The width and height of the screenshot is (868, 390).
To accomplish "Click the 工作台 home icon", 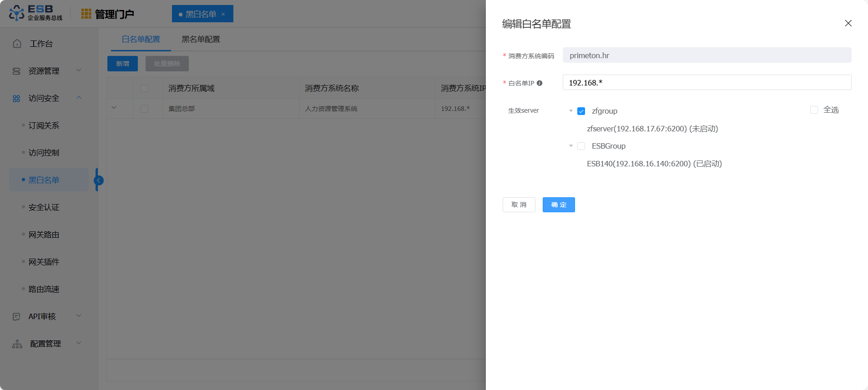I will 17,44.
